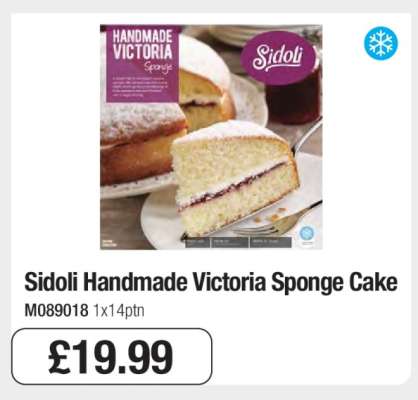Image resolution: width=418 pixels, height=400 pixels.
Task: Click the purple Sidoli oval logo
Action: [278, 58]
